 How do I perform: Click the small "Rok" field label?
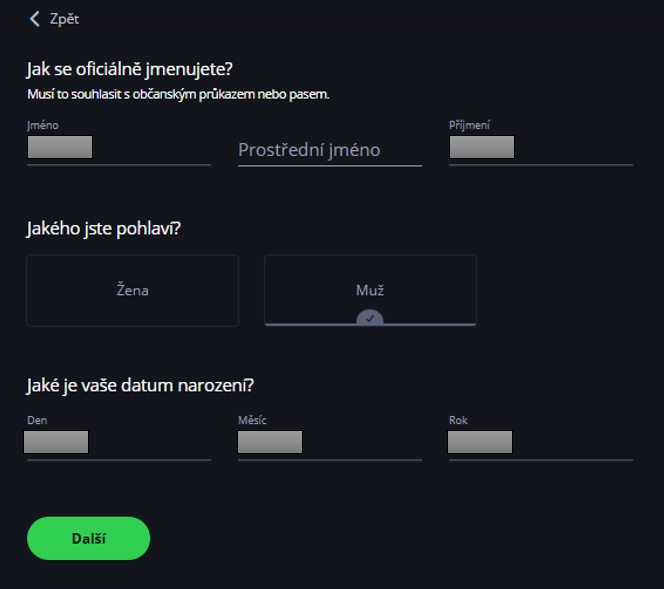pos(458,420)
